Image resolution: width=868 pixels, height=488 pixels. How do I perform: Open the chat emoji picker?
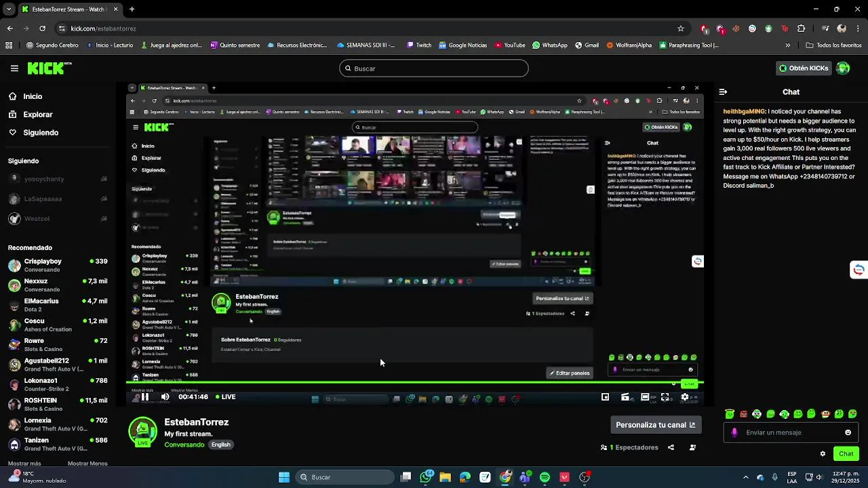pyautogui.click(x=848, y=432)
